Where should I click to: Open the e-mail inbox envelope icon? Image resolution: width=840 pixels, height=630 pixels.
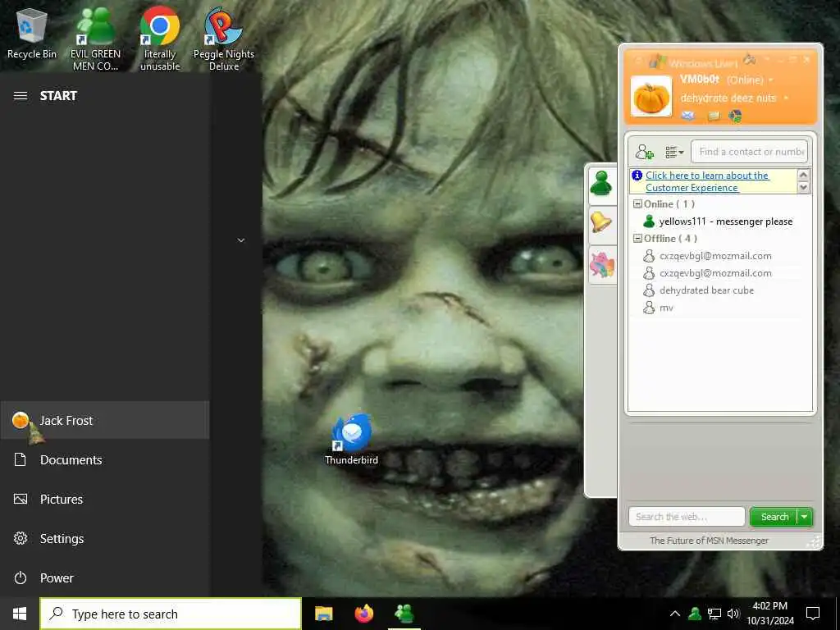[x=688, y=115]
